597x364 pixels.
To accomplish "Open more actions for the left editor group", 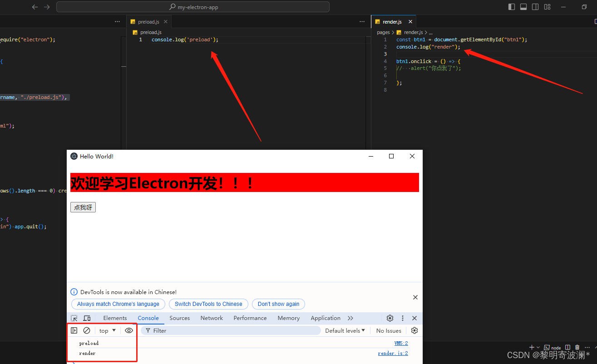I will pyautogui.click(x=117, y=22).
